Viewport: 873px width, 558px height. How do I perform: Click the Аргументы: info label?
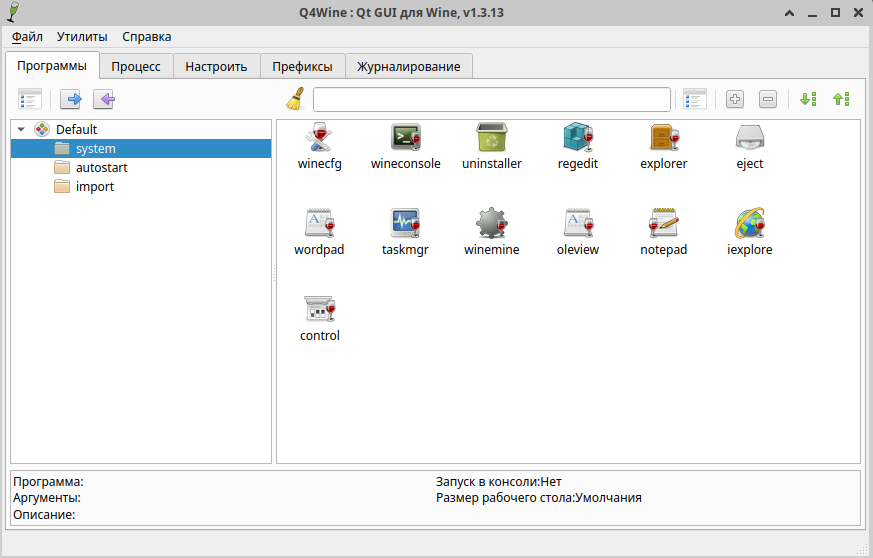tap(47, 498)
